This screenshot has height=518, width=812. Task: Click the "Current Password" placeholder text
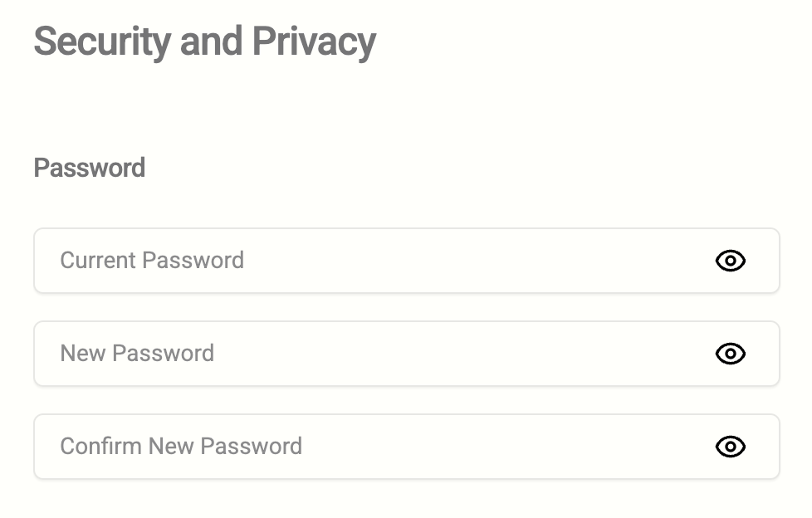152,261
